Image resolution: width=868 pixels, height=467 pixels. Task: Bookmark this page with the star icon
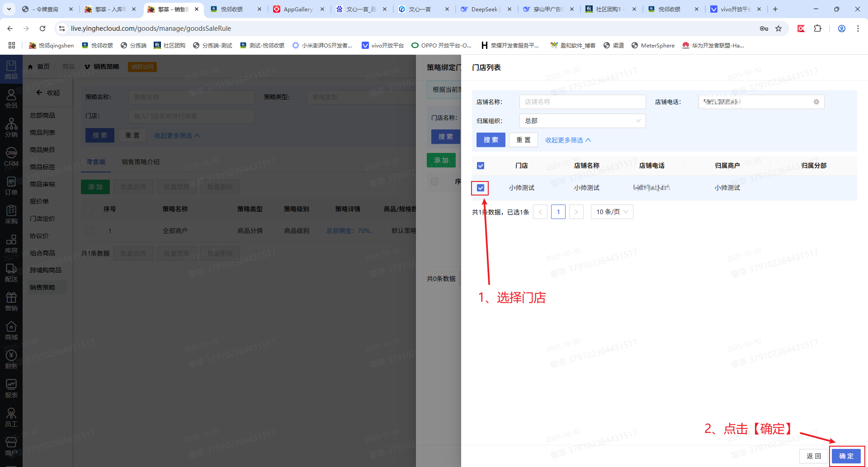[778, 29]
